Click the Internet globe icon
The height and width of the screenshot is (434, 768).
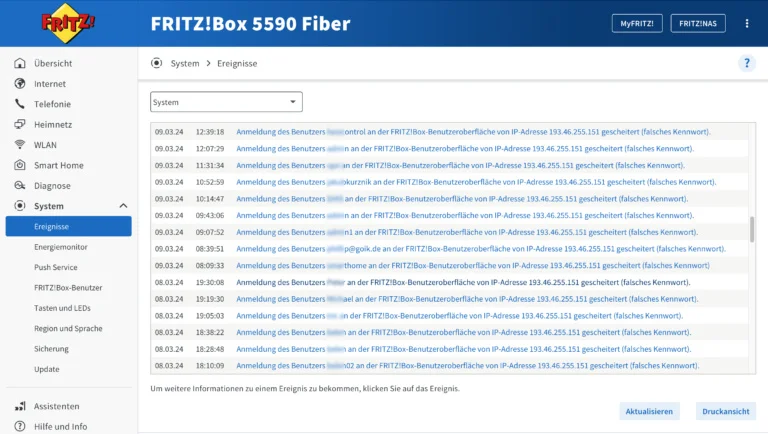pos(20,83)
